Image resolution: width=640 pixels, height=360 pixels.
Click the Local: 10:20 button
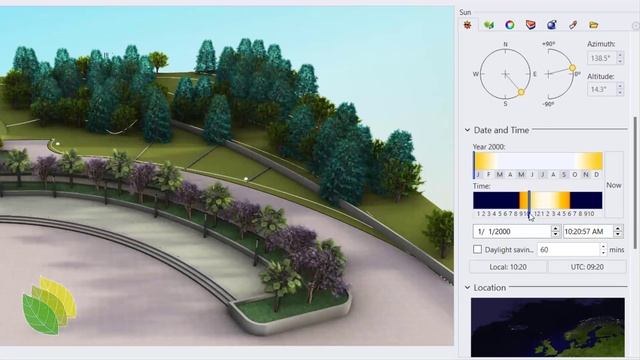coord(508,267)
